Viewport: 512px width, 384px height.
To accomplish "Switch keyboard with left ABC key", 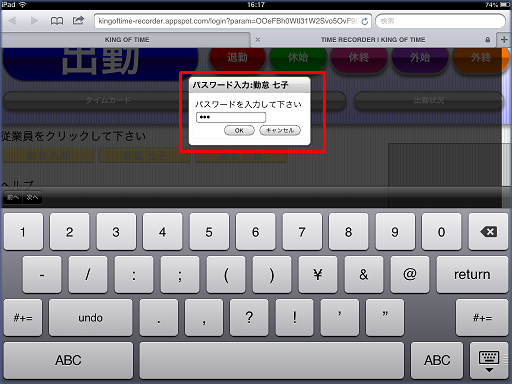I will 68,360.
